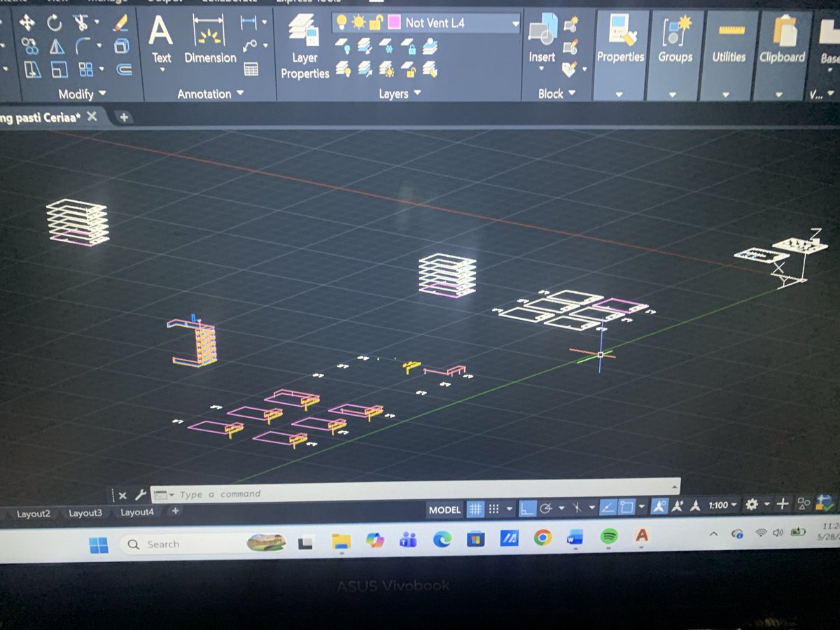This screenshot has width=840, height=630.
Task: Select the Linear dimension tool
Action: (x=248, y=22)
